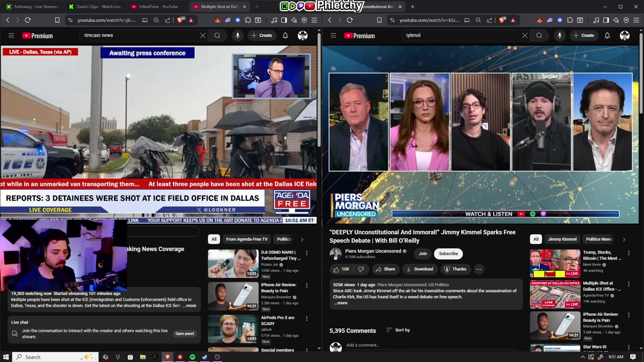Click the Windows taskbar Search box

(x=55, y=357)
